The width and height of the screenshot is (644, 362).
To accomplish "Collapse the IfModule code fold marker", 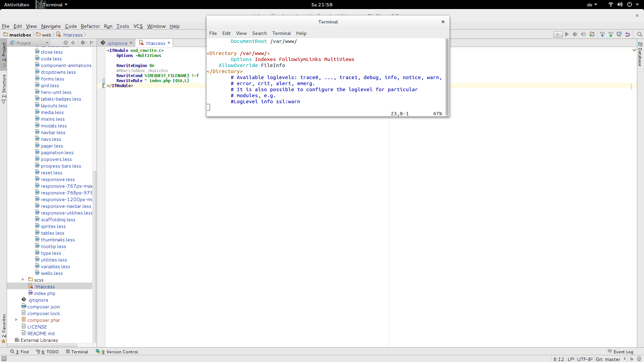I will click(x=105, y=51).
